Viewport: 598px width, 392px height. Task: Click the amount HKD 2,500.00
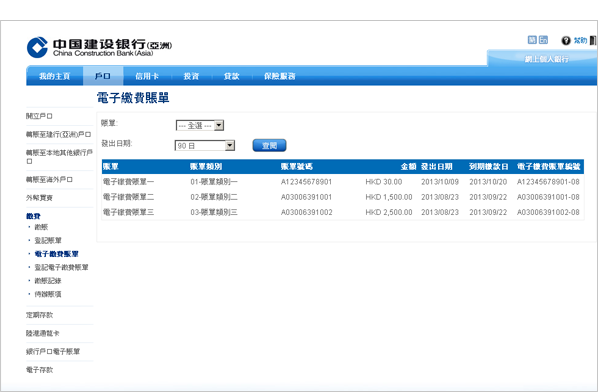point(389,212)
